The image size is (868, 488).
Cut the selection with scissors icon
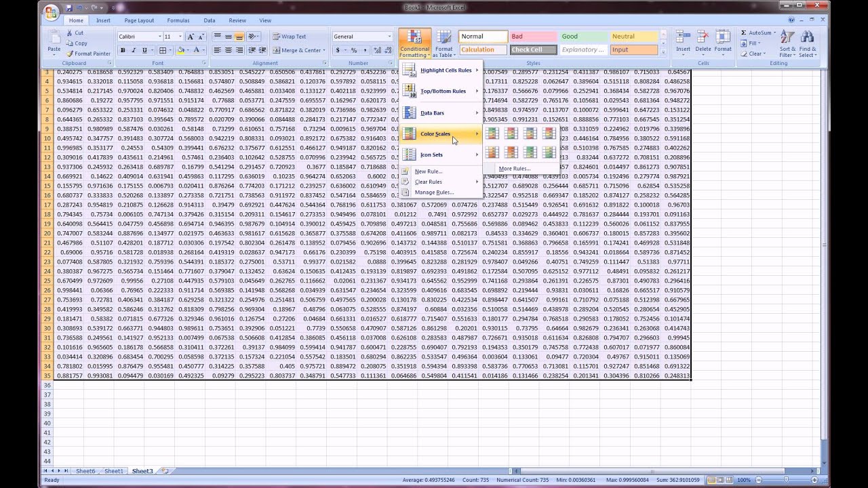click(x=75, y=33)
